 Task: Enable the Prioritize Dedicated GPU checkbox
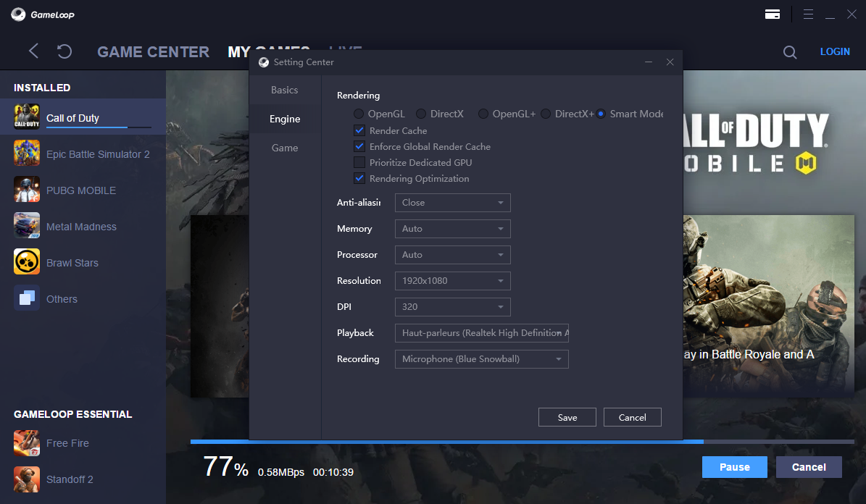pos(359,162)
